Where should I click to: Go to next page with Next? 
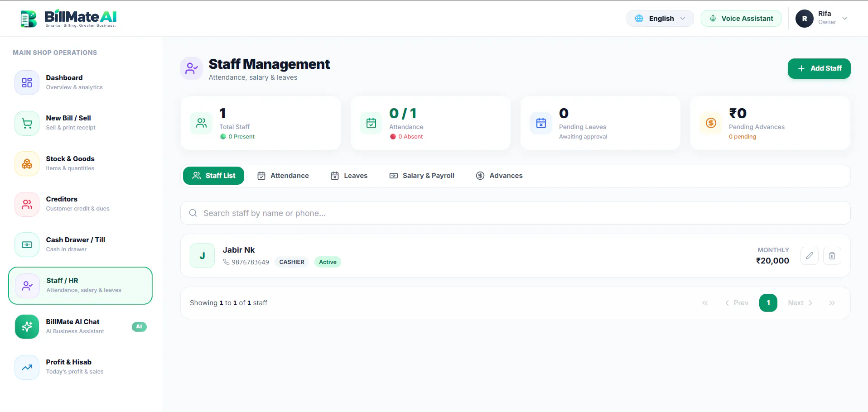click(800, 303)
